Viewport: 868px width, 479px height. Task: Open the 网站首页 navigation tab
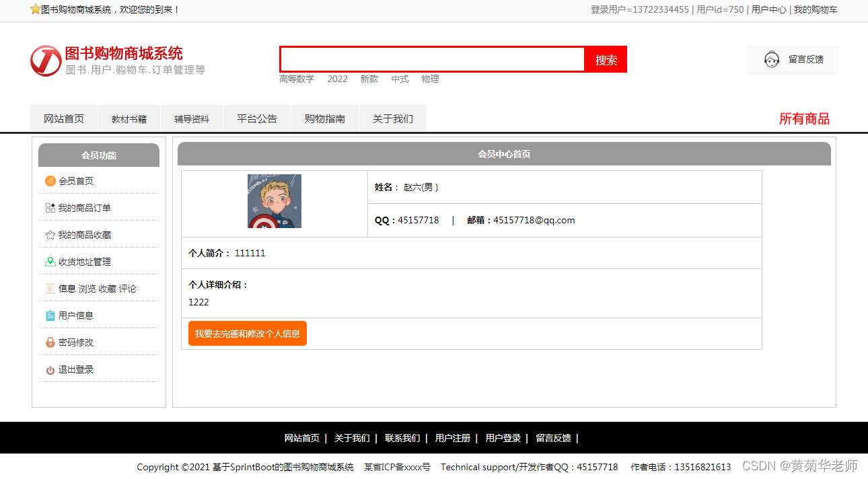[64, 118]
